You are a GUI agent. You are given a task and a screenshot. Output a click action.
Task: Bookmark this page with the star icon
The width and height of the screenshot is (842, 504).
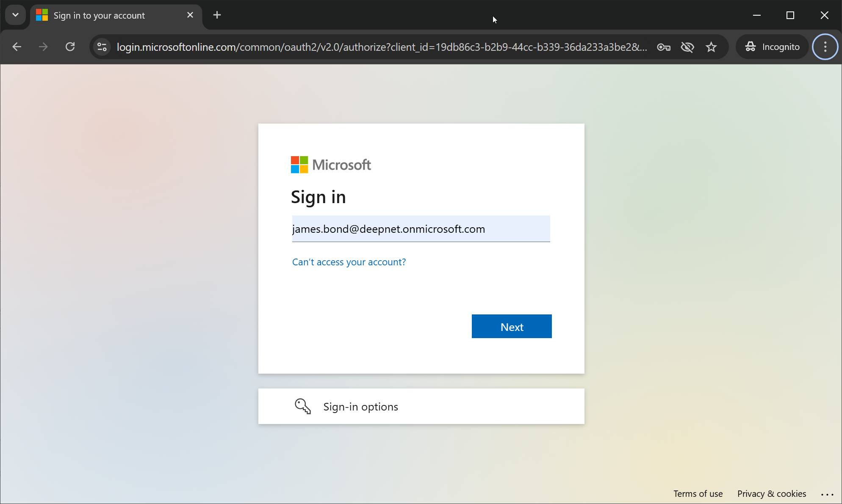coord(711,47)
